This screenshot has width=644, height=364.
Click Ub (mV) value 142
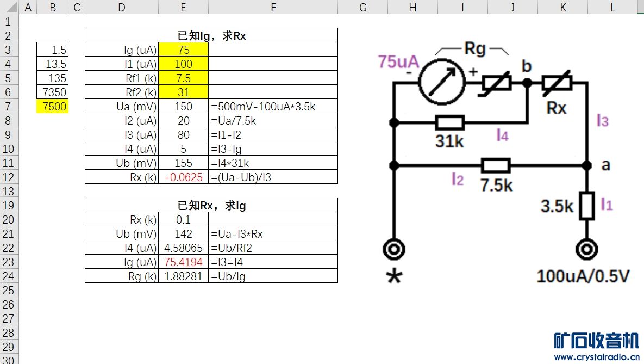pyautogui.click(x=183, y=234)
